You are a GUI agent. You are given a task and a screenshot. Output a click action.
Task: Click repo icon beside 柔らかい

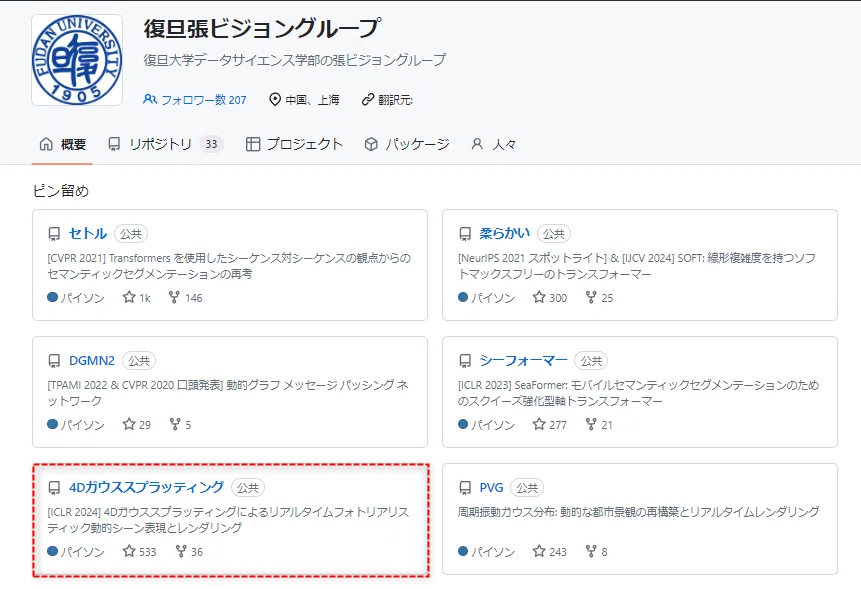[465, 234]
